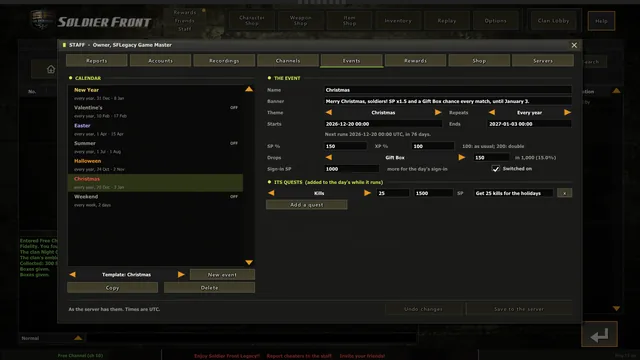Previous Drops item arrow left of Gift Box
The width and height of the screenshot is (640, 360).
tap(329, 157)
